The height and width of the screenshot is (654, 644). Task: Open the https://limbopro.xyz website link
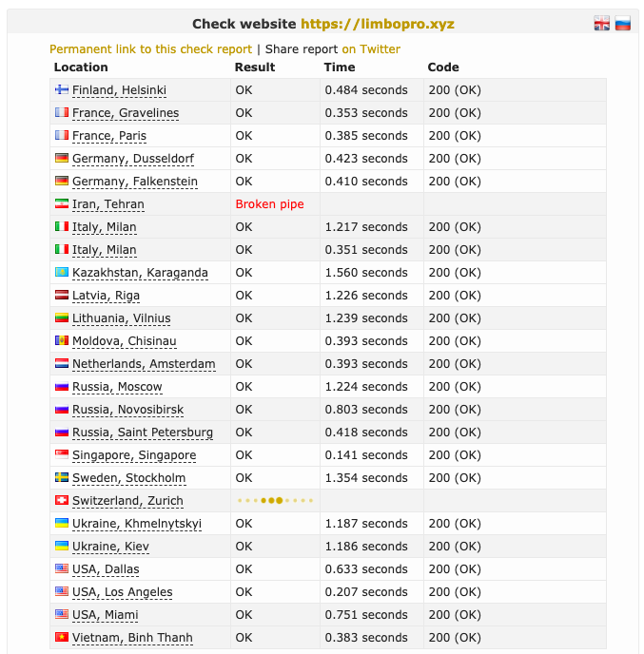click(378, 24)
